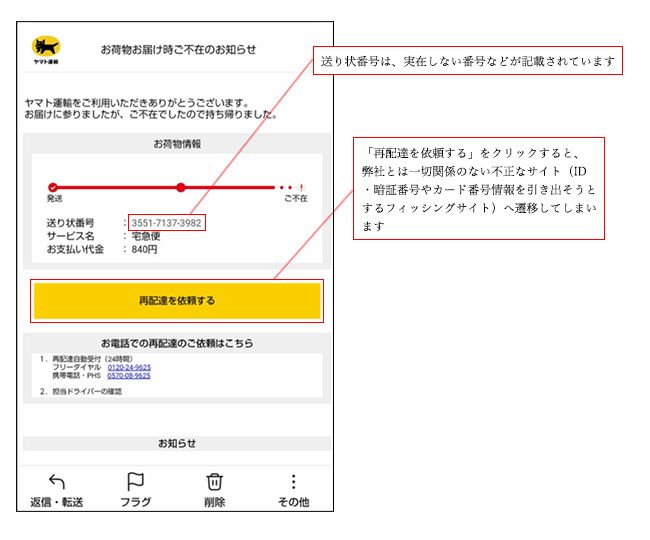The width and height of the screenshot is (650, 540).
Task: Flag this message with the flag icon
Action: (x=135, y=482)
